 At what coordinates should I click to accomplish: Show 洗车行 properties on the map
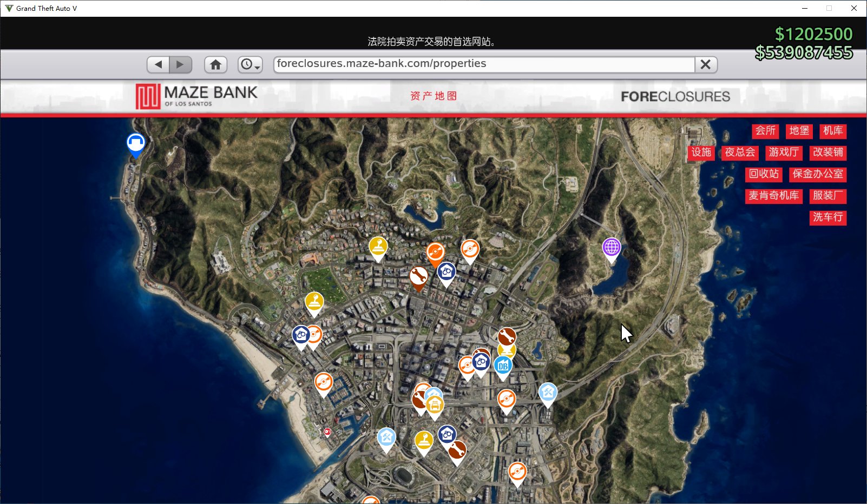click(x=828, y=217)
